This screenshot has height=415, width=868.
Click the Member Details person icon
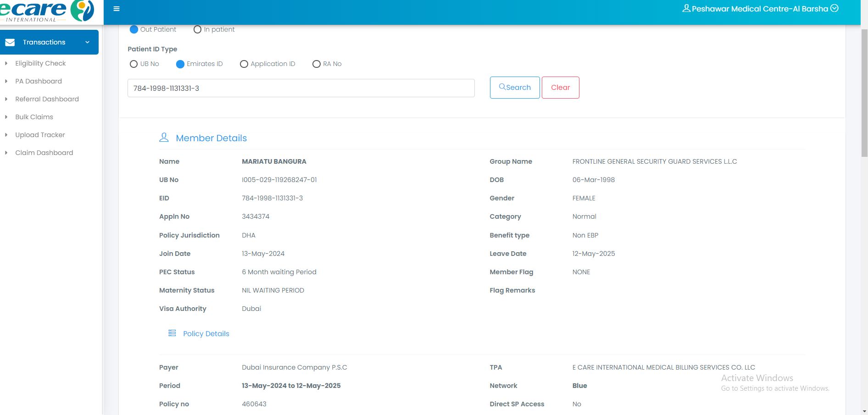(x=164, y=138)
